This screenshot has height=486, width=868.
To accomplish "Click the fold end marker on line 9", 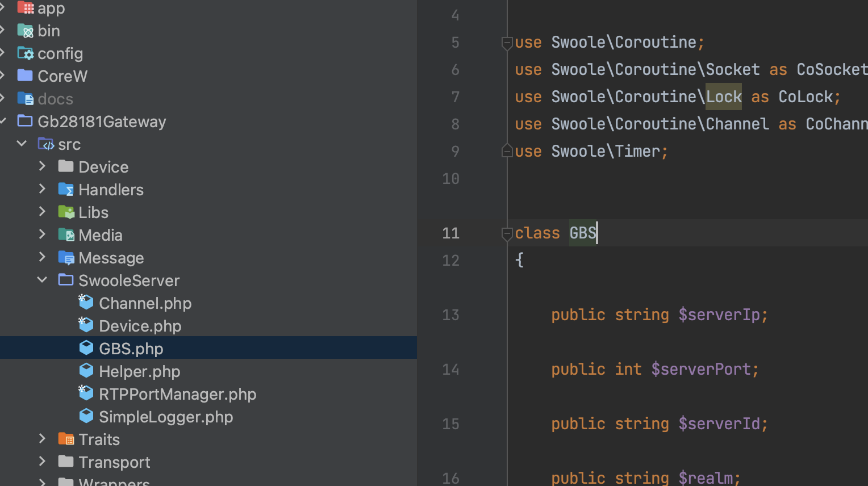I will [x=507, y=150].
